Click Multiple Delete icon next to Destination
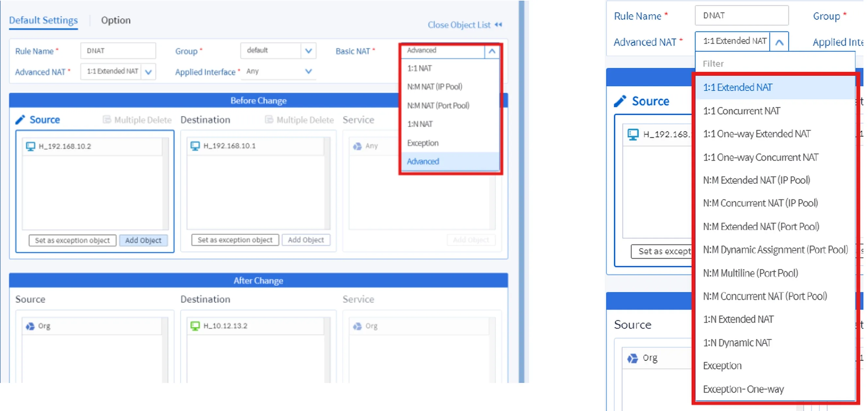 [269, 120]
